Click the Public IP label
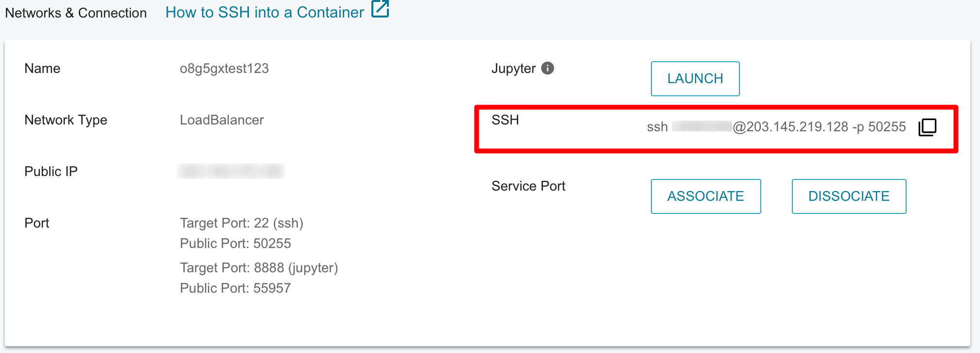 (51, 172)
